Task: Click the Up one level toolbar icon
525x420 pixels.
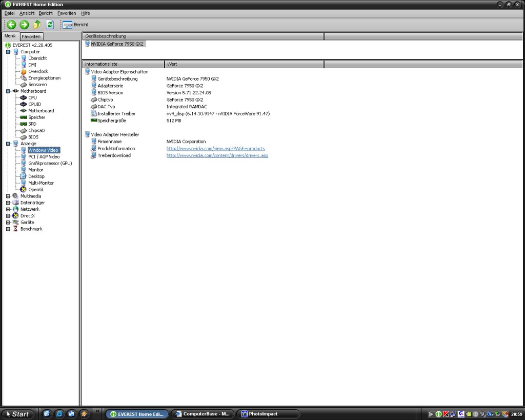Action: 37,25
